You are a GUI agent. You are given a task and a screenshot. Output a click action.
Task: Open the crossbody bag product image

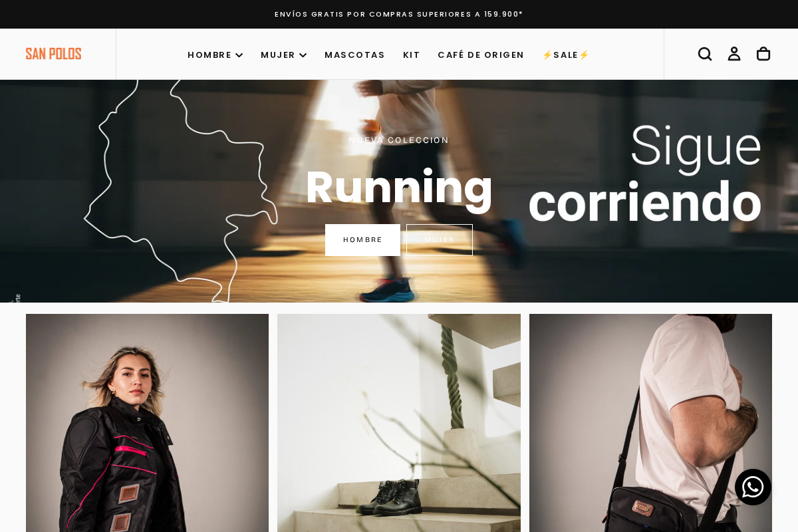(650, 423)
